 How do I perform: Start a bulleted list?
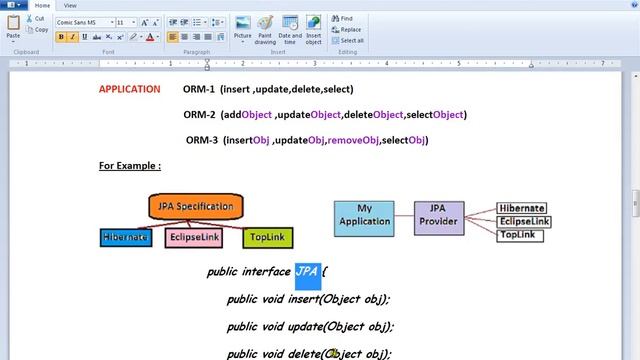click(x=197, y=22)
